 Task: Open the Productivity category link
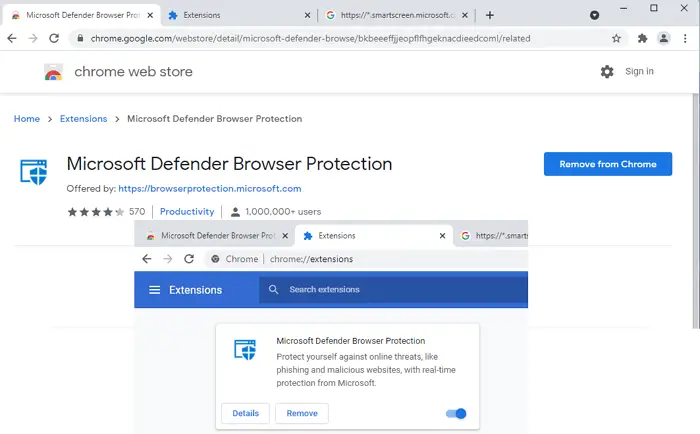pyautogui.click(x=187, y=212)
